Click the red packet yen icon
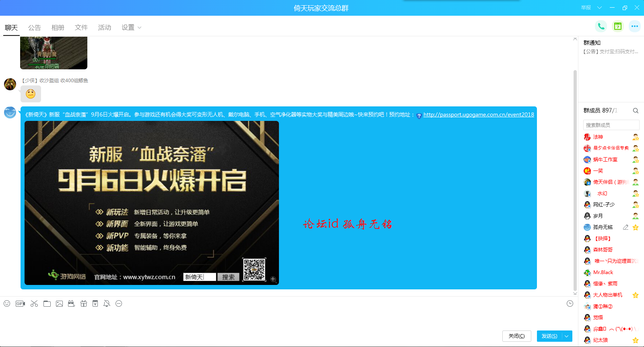 [95, 303]
